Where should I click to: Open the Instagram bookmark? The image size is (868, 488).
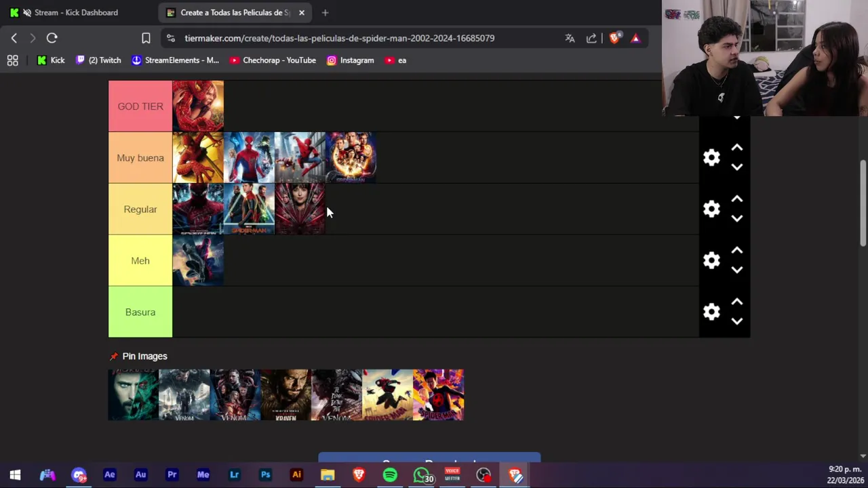pos(351,60)
